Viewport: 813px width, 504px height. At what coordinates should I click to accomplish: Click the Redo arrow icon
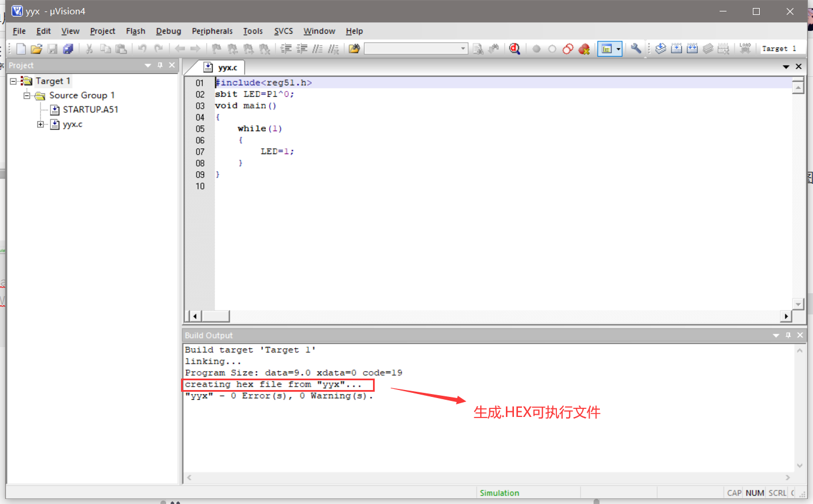point(159,49)
